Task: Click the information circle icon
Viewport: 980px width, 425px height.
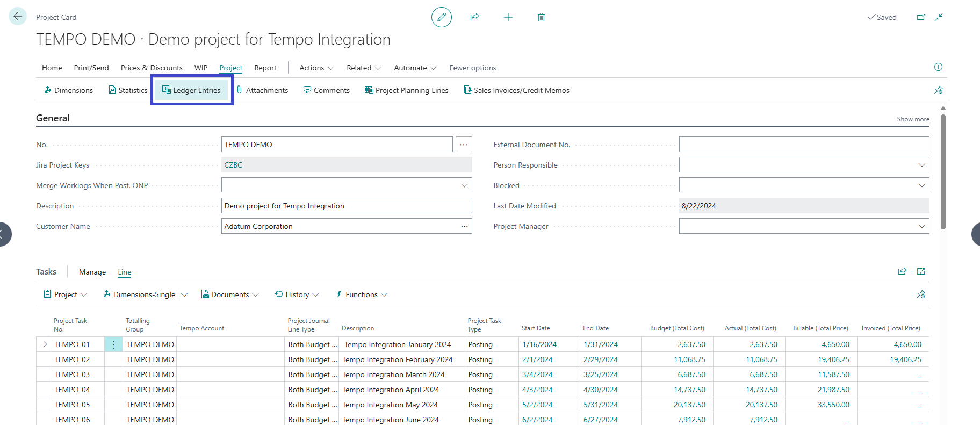Action: tap(938, 67)
